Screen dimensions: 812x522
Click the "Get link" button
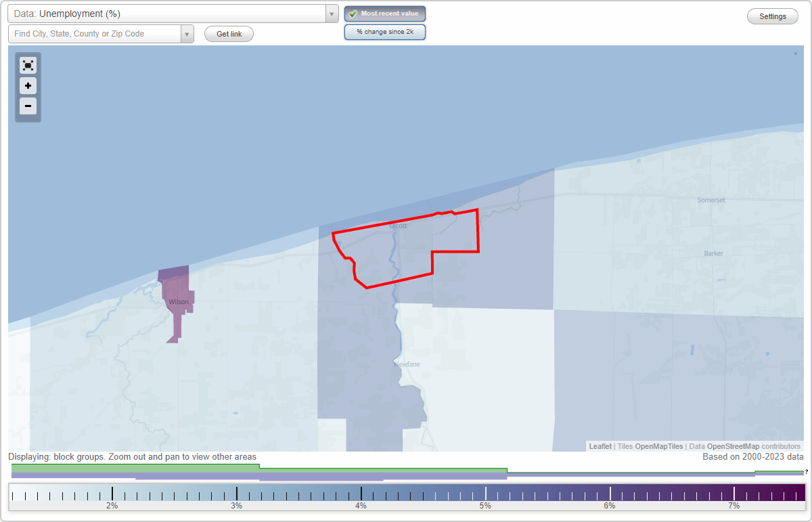(x=229, y=33)
